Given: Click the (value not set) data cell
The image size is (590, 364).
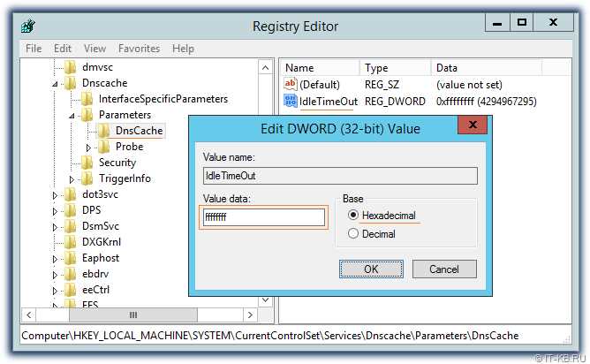Looking at the screenshot, I should (469, 84).
